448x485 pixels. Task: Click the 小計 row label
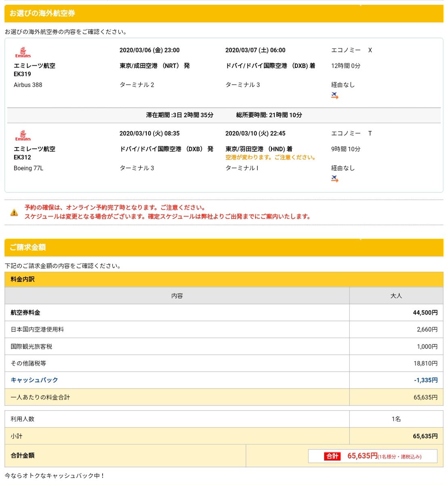click(x=17, y=436)
